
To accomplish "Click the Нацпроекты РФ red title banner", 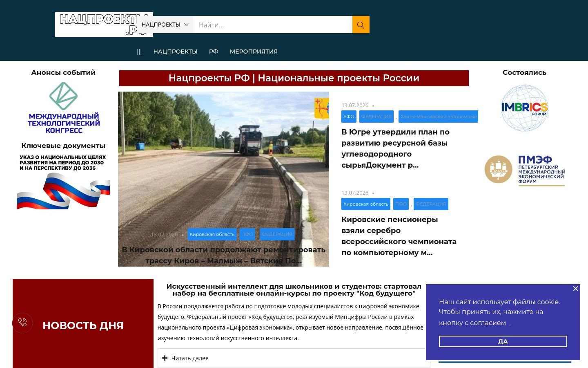I will click(x=294, y=78).
